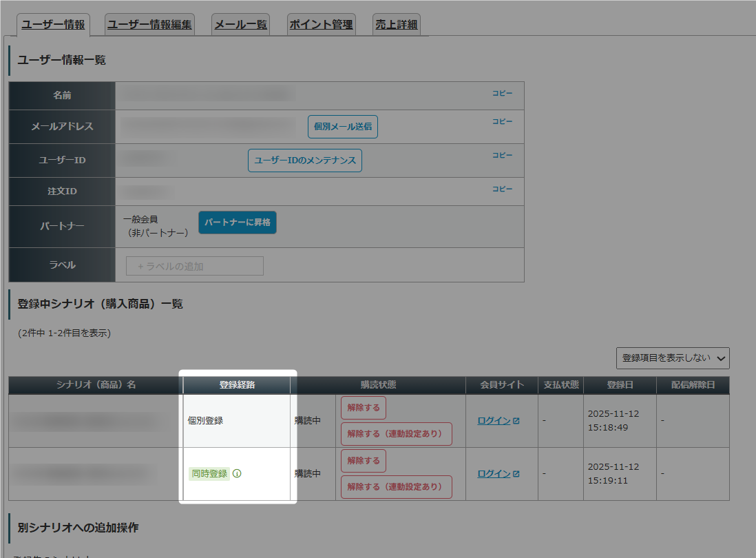Image resolution: width=756 pixels, height=558 pixels.
Task: Switch to the ユーザー情報編集 tab
Action: (x=149, y=25)
